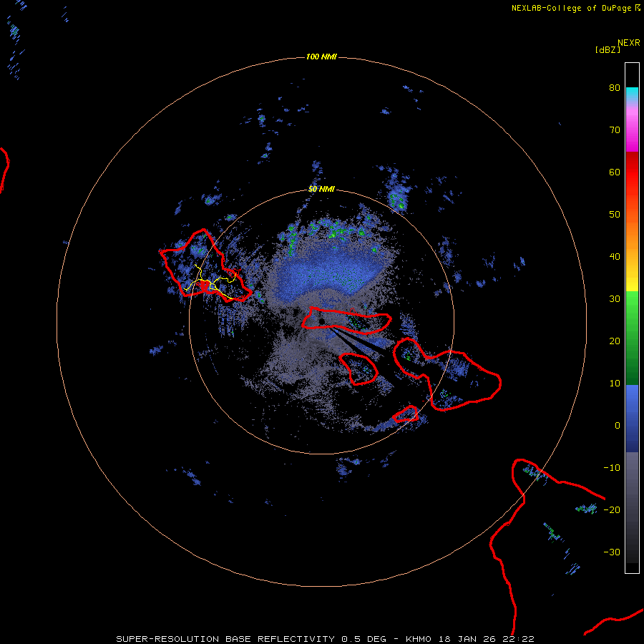Click the 20 value on the dBZ scale
The width and height of the screenshot is (644, 644).
pos(615,341)
